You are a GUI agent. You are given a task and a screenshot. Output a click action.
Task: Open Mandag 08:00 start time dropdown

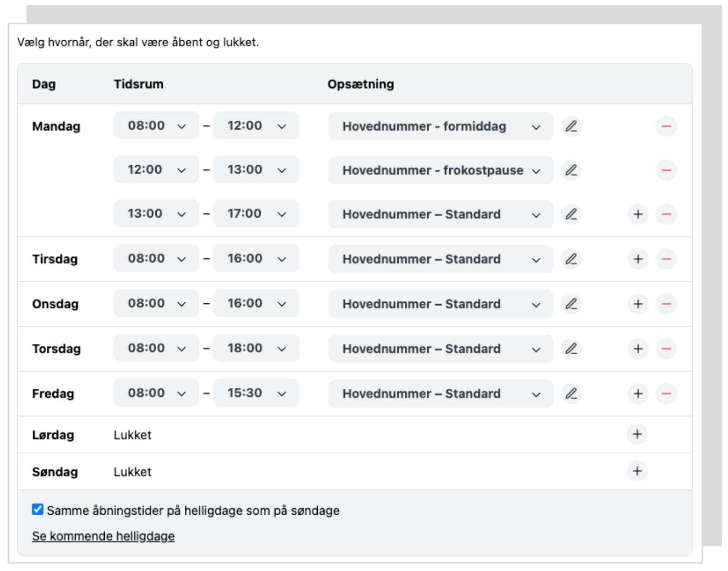click(x=156, y=126)
